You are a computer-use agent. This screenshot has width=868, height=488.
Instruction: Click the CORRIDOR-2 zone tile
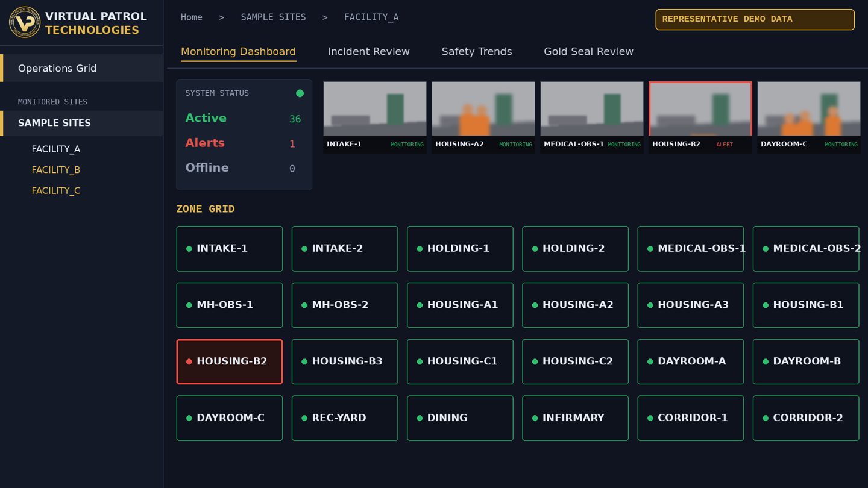806,418
